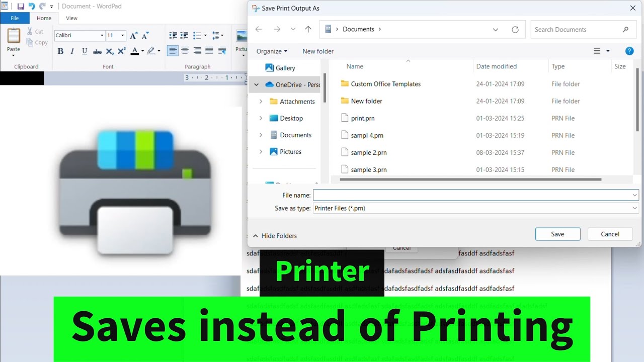Image resolution: width=644 pixels, height=362 pixels.
Task: Open the Calibri font family dropdown
Action: (102, 36)
